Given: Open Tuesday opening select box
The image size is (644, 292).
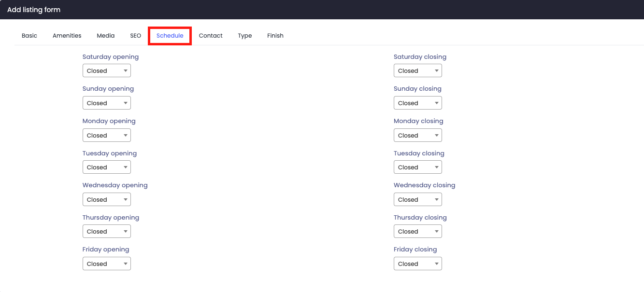Looking at the screenshot, I should pos(107,167).
